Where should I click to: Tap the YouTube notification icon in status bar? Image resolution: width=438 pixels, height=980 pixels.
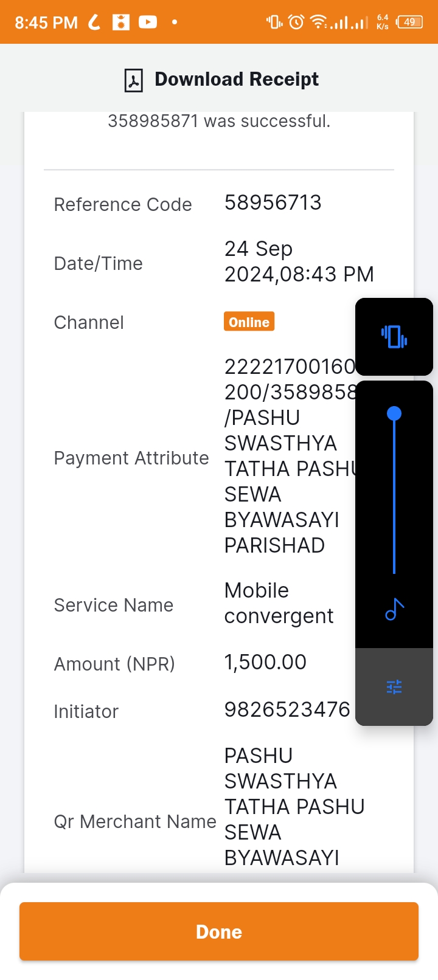[148, 22]
